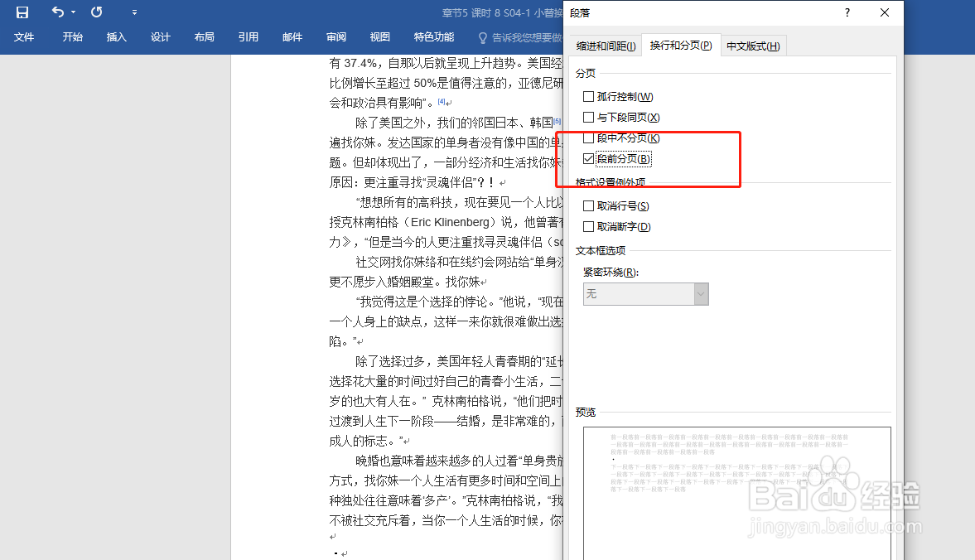Screen dimensions: 975x560
Task: Open Customize Quick Access Toolbar dropdown
Action: 134,12
